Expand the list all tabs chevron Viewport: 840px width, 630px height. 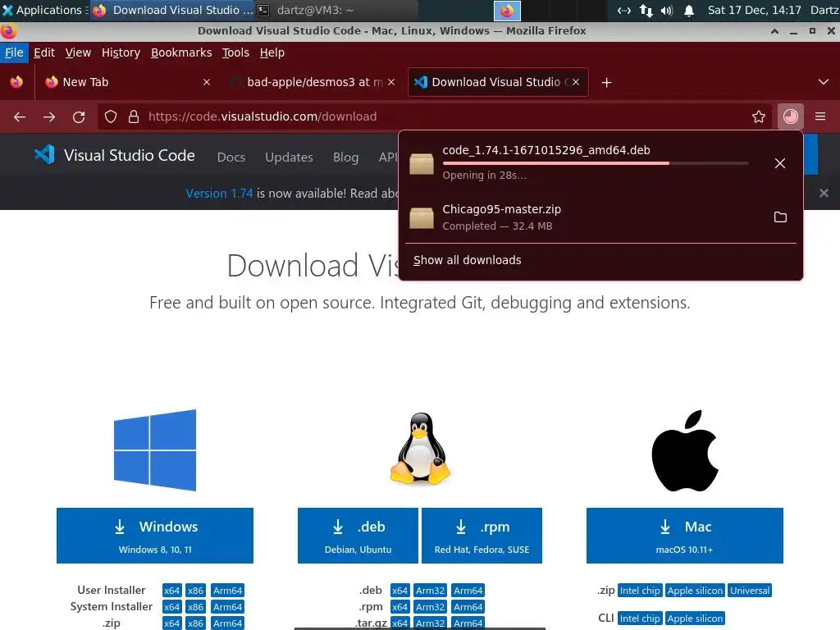point(824,82)
